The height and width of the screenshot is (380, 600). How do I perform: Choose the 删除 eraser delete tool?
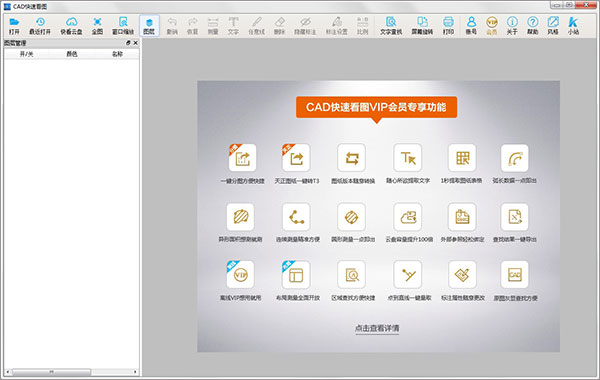[x=280, y=26]
